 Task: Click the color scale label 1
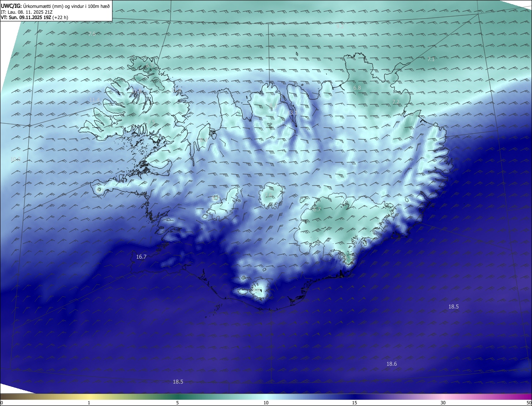pyautogui.click(x=89, y=403)
